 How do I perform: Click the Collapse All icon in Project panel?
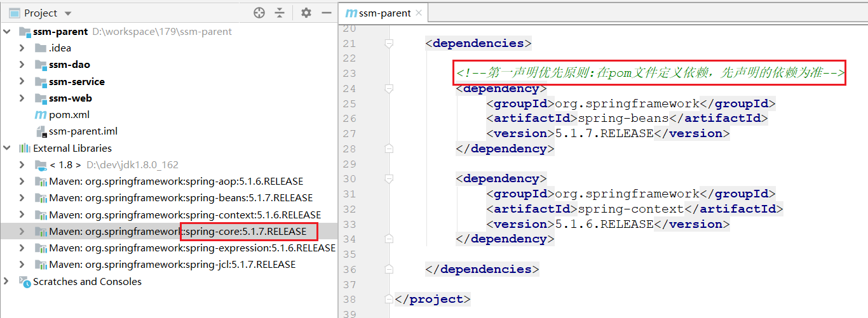[x=280, y=13]
